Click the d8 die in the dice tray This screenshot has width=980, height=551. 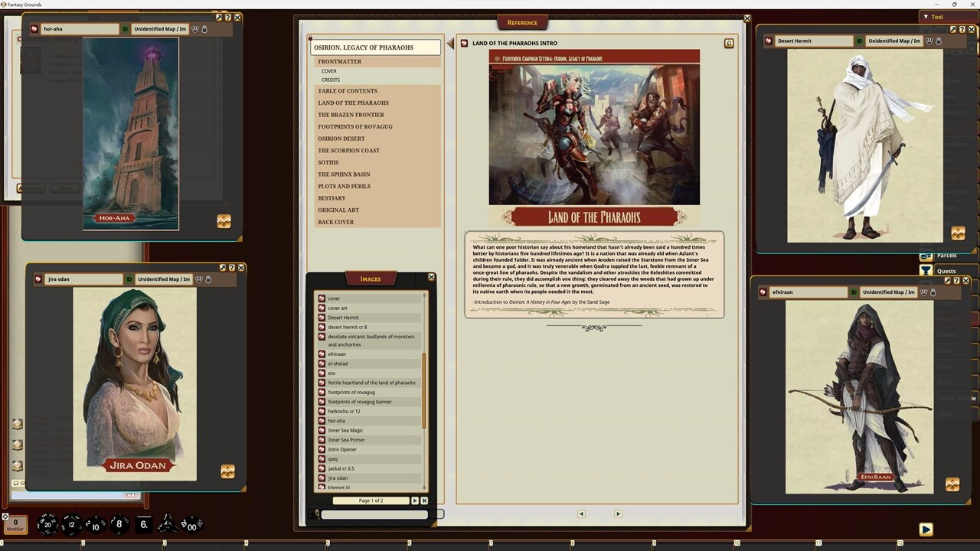(x=118, y=525)
